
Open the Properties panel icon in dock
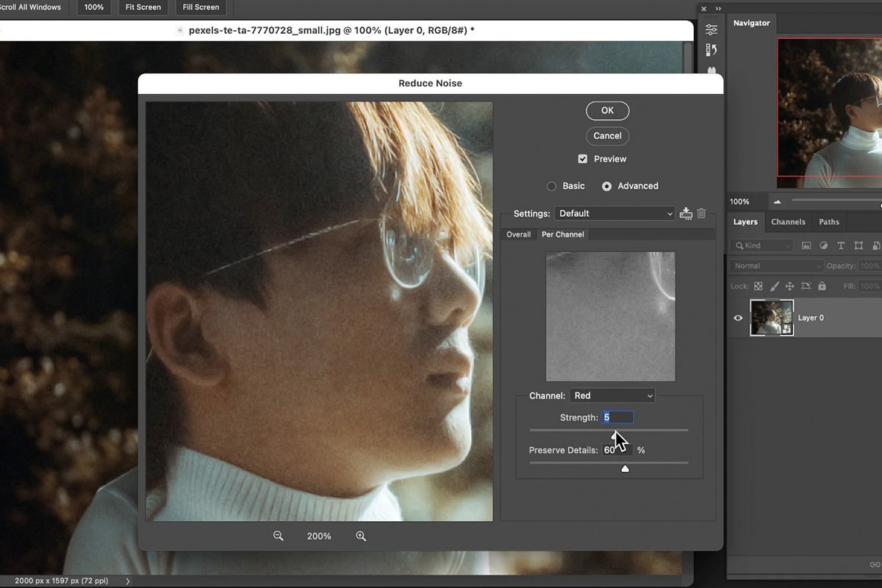pos(711,29)
